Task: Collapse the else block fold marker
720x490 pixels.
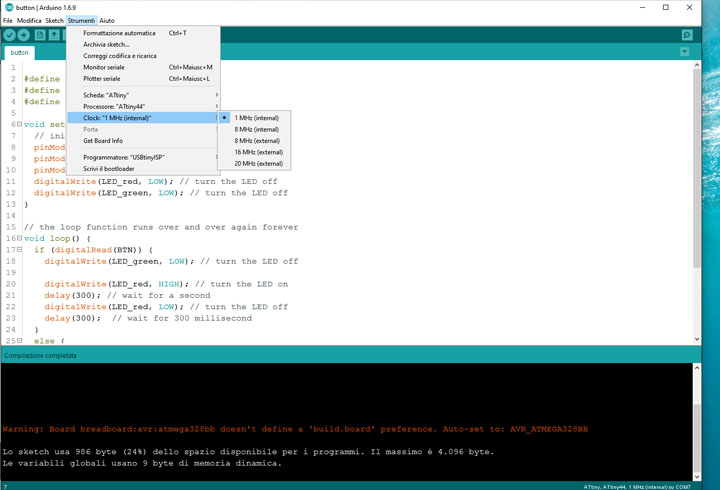Action: [19, 340]
